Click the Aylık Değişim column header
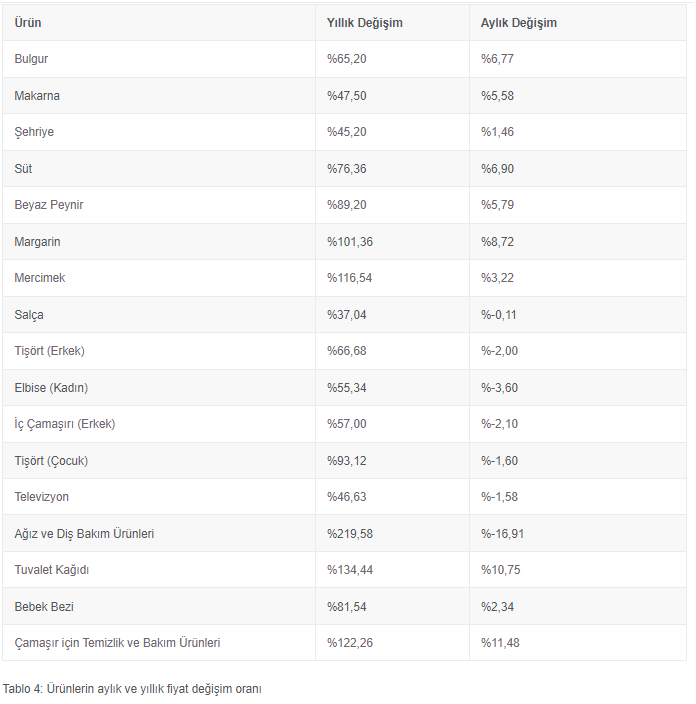The image size is (696, 704). (x=519, y=23)
